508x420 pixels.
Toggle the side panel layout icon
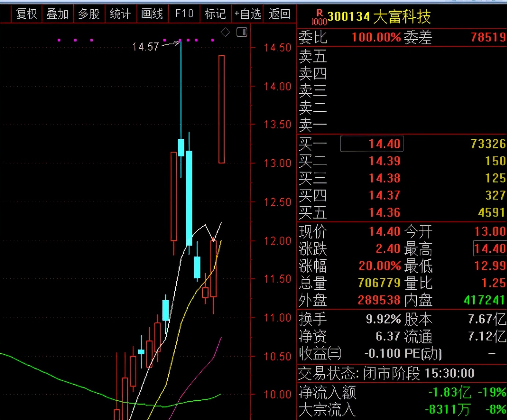pyautogui.click(x=242, y=32)
